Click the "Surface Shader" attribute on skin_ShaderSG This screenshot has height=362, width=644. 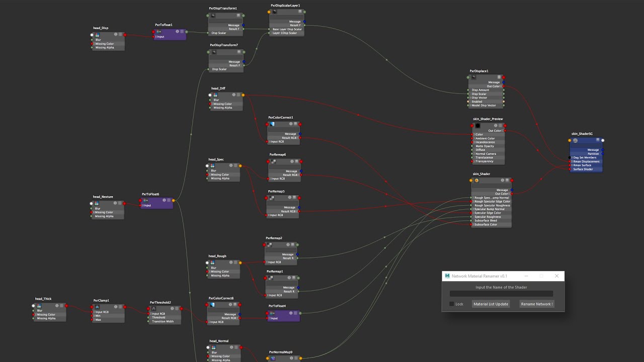coord(583,169)
